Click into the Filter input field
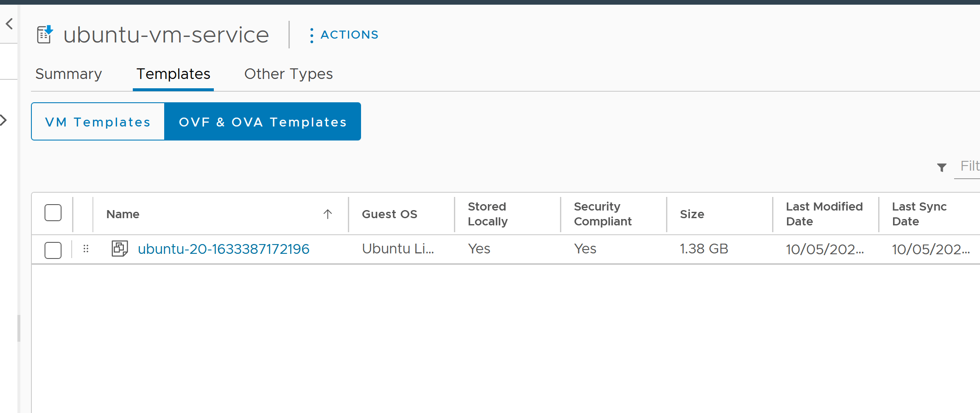The width and height of the screenshot is (980, 413). pyautogui.click(x=969, y=166)
